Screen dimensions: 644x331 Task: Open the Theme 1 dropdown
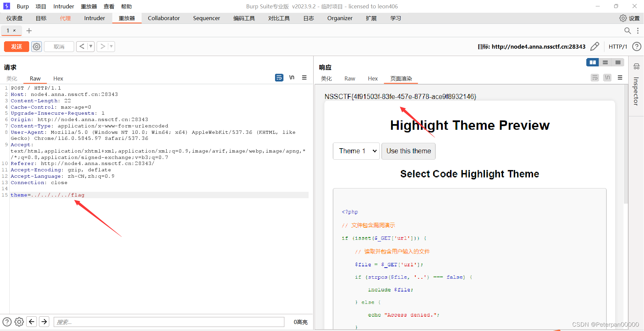[x=356, y=151]
